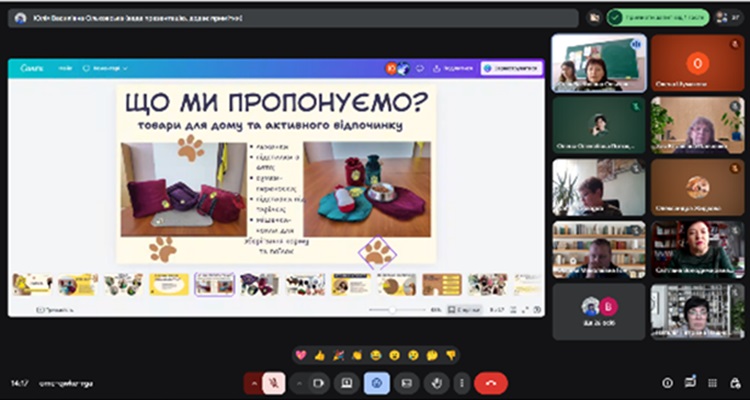The image size is (750, 400).
Task: Raise your hand in the meeting
Action: [436, 382]
